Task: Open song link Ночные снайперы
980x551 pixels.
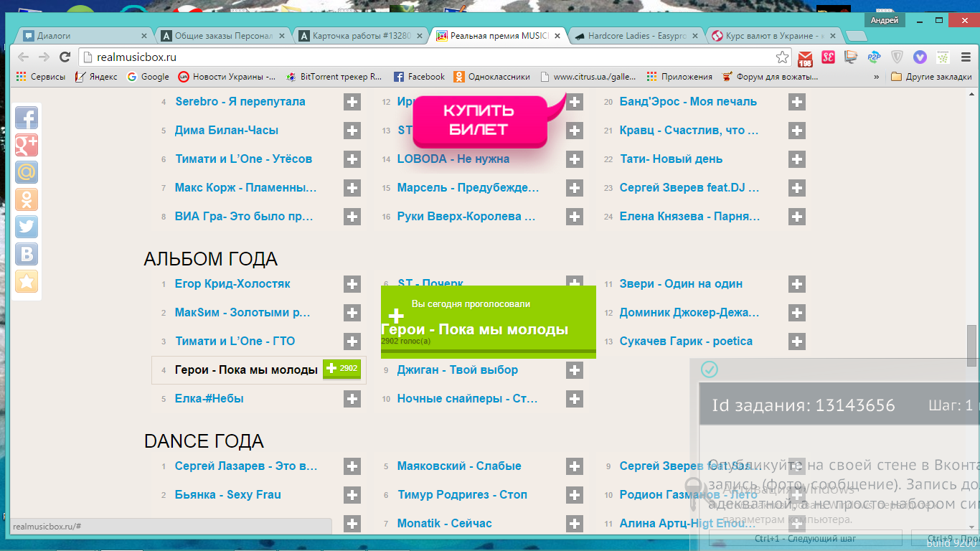Action: coord(467,399)
